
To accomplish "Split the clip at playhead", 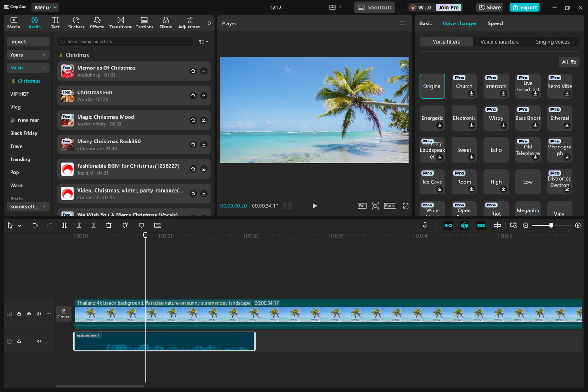I will 64,226.
